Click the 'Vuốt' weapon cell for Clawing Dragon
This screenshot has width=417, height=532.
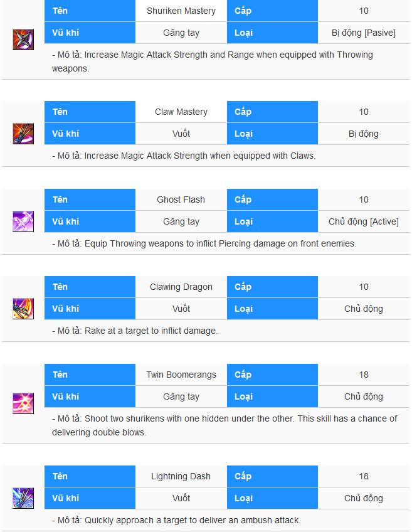click(181, 309)
